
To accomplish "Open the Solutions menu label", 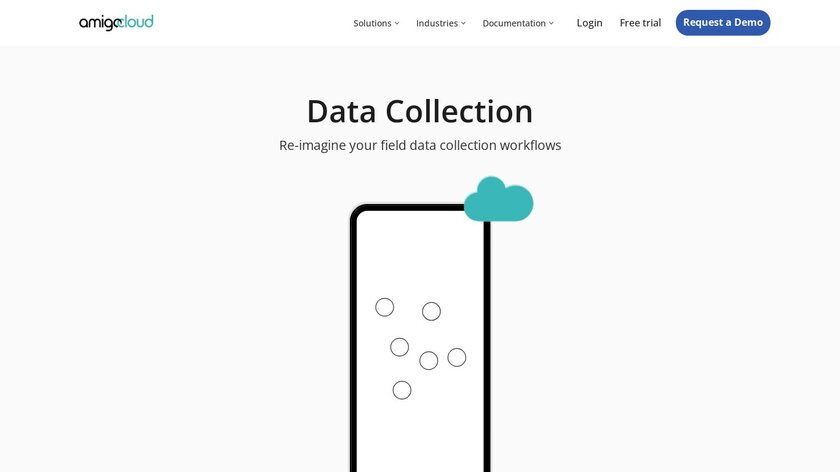I will tap(372, 23).
